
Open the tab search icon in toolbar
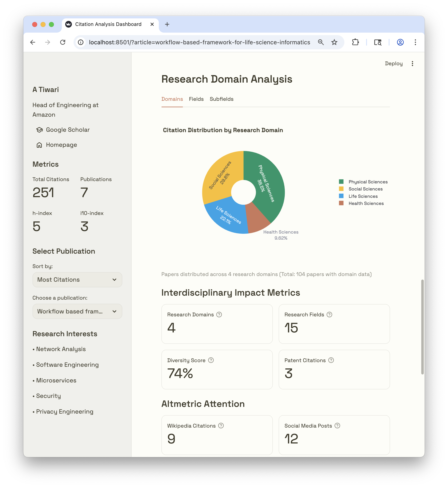378,42
